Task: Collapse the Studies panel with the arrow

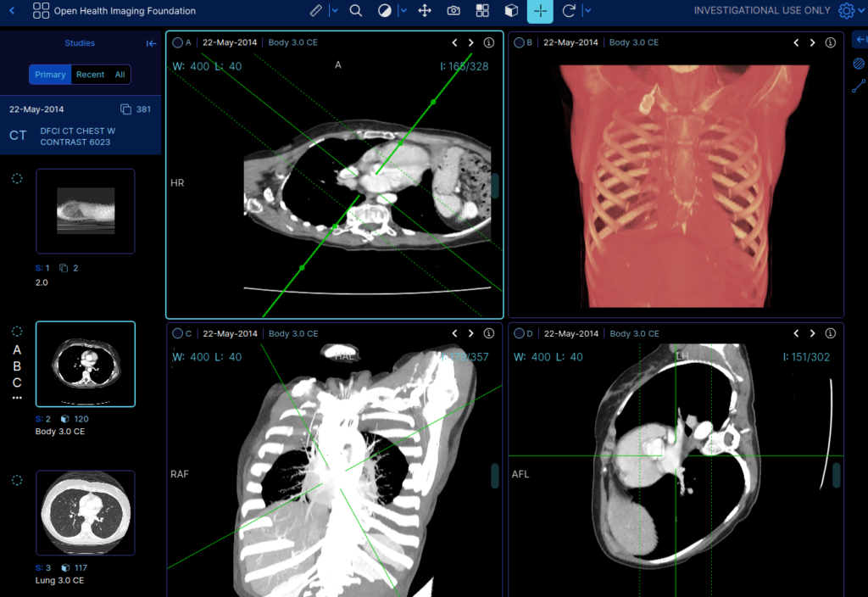Action: coord(151,43)
